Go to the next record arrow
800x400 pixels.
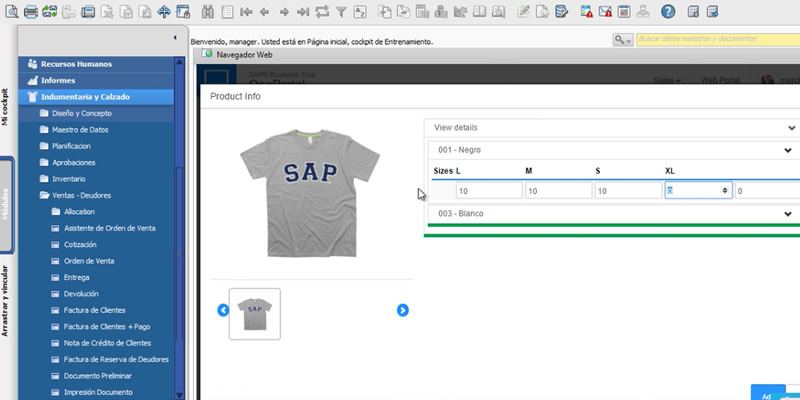(x=284, y=12)
